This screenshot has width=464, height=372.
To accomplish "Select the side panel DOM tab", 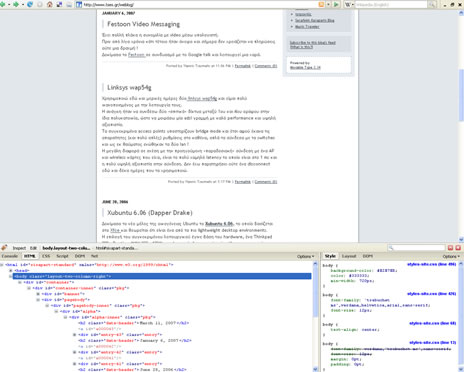I will tap(368, 256).
